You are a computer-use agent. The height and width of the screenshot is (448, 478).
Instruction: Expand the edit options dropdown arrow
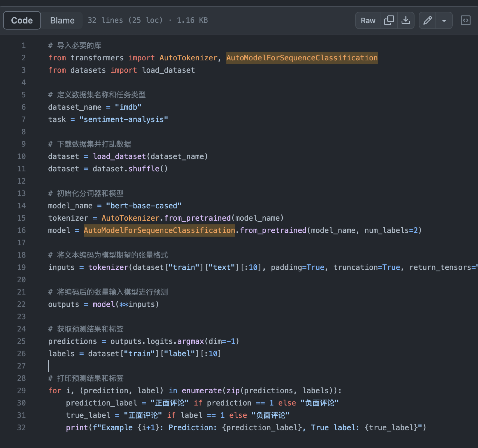(444, 20)
